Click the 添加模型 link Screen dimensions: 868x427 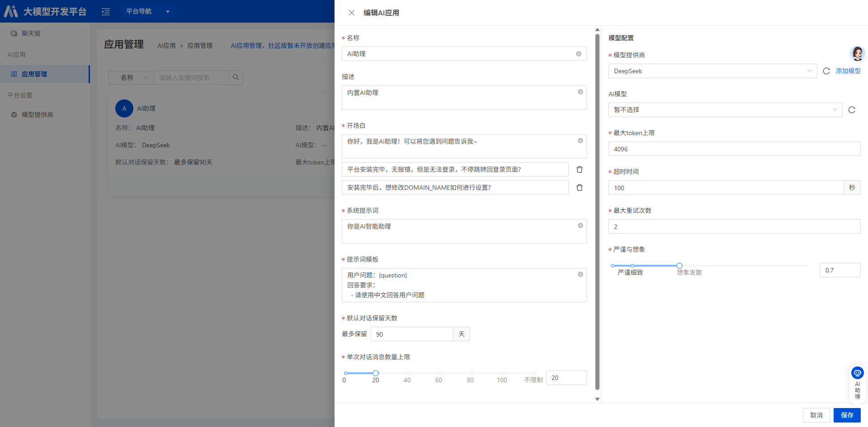click(848, 71)
